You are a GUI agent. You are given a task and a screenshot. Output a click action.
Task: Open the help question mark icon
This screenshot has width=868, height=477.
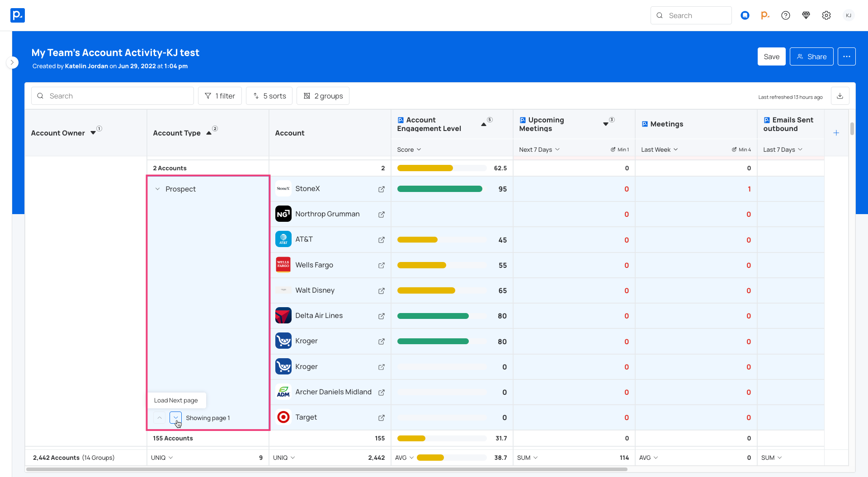[x=786, y=15]
